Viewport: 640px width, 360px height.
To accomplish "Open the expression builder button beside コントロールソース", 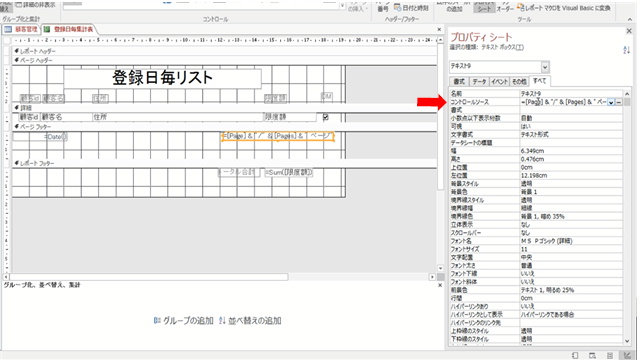I will point(619,102).
